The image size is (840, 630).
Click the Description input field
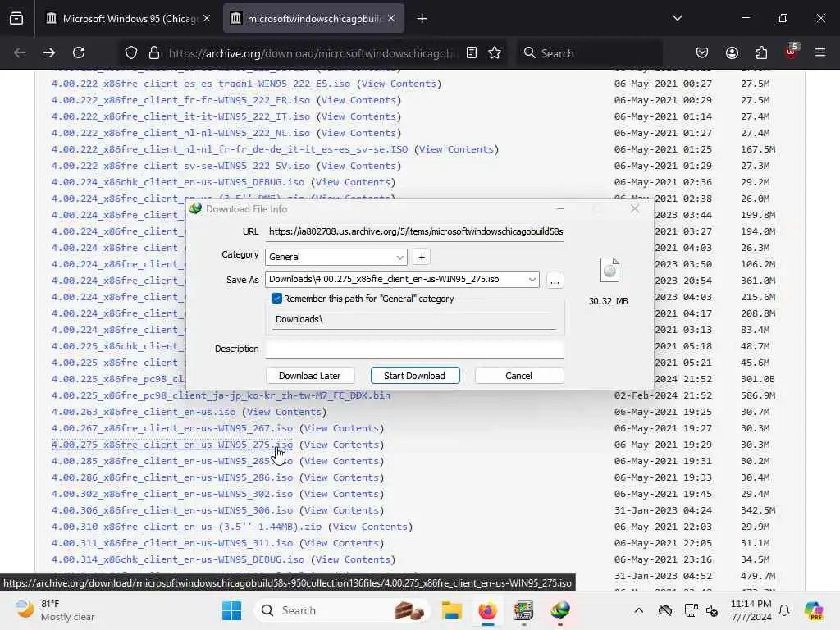click(415, 349)
